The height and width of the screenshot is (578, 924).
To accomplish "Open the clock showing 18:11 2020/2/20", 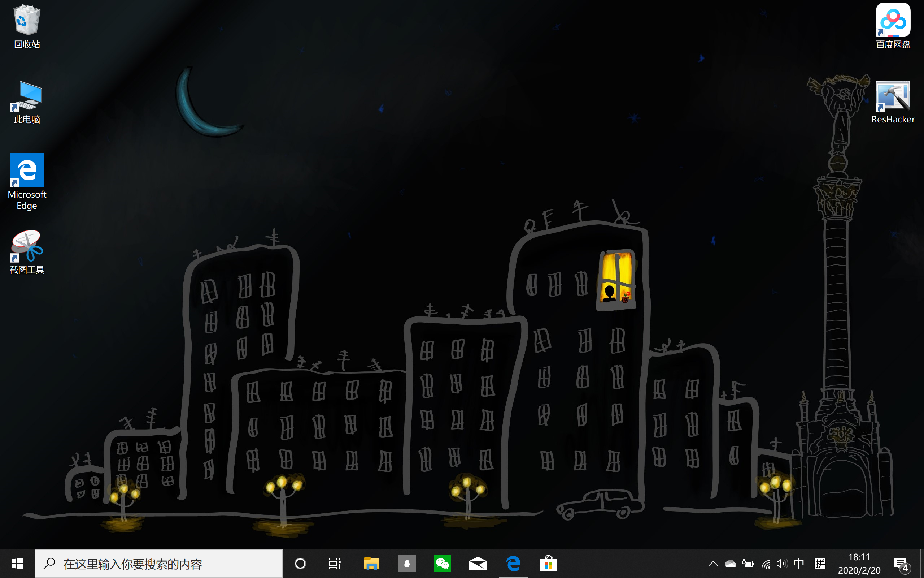I will click(x=859, y=564).
